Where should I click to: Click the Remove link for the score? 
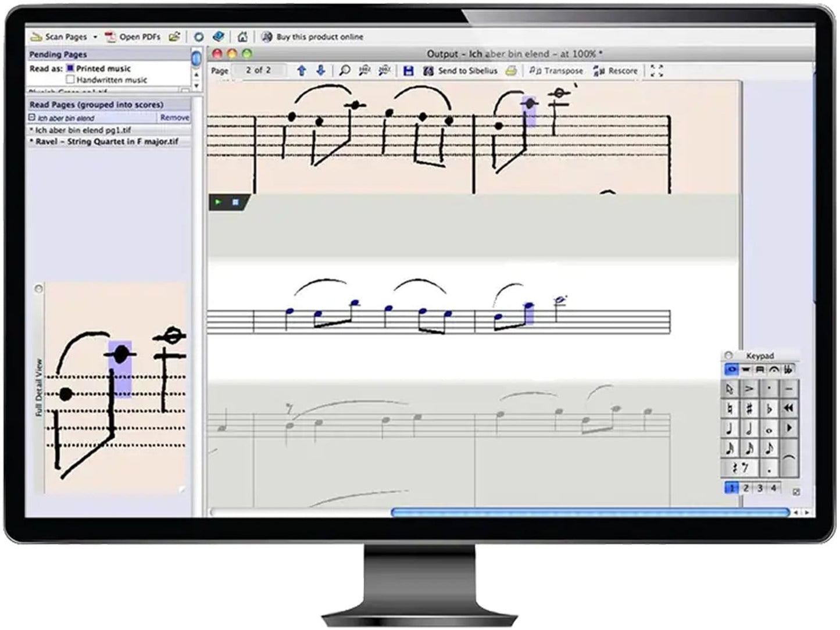(x=174, y=117)
